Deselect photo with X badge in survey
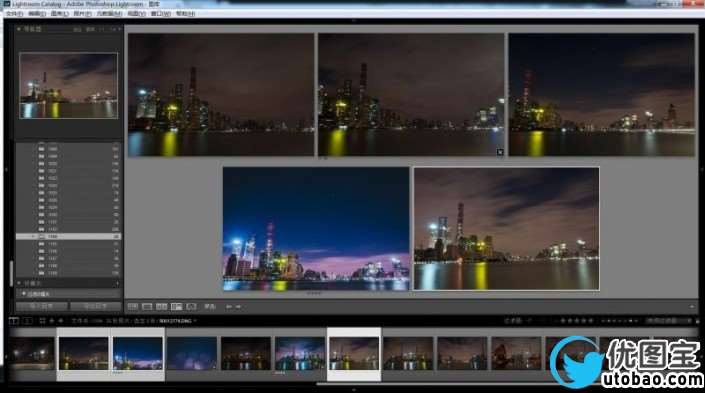 [x=500, y=152]
